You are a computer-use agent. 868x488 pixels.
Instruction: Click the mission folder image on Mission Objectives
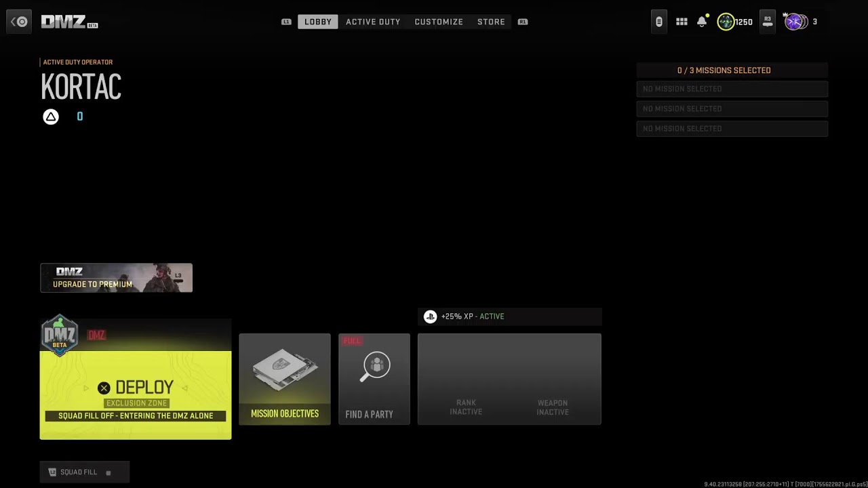285,371
